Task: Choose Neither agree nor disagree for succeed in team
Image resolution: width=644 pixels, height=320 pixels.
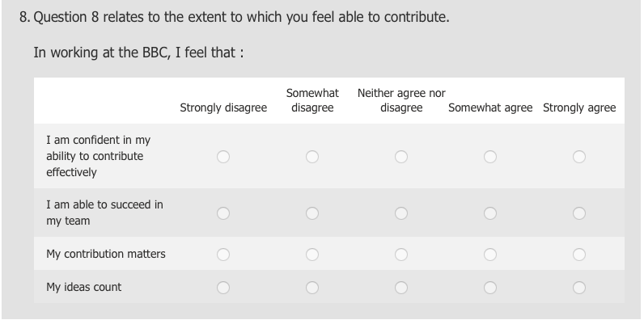Action: pyautogui.click(x=401, y=213)
